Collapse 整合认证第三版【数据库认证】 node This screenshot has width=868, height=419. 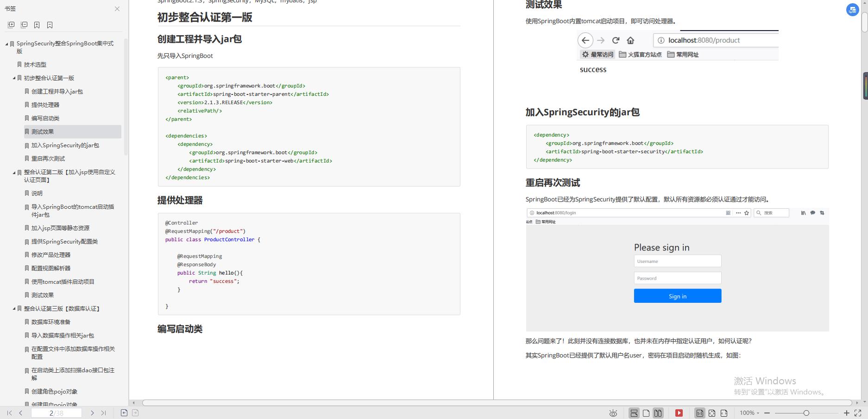[x=14, y=309]
